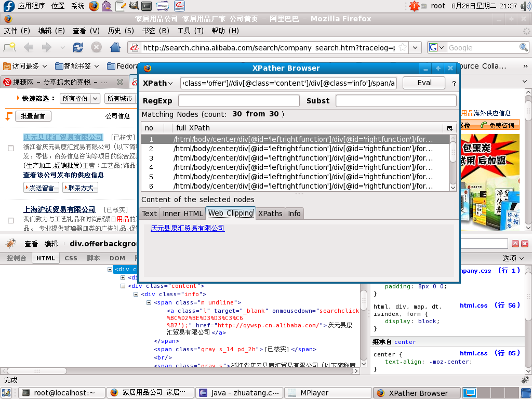
Task: Click the update notification starburst icon
Action: (x=414, y=6)
